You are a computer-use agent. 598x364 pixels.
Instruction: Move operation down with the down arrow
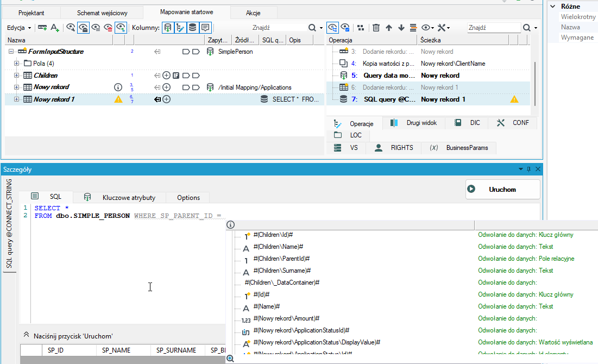[401, 28]
